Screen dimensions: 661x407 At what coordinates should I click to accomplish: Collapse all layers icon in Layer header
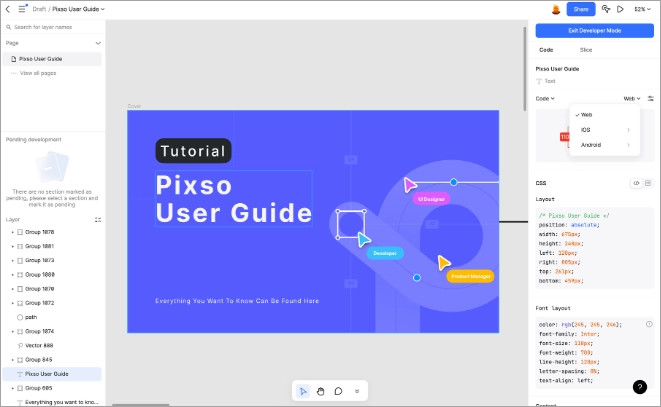coord(98,220)
